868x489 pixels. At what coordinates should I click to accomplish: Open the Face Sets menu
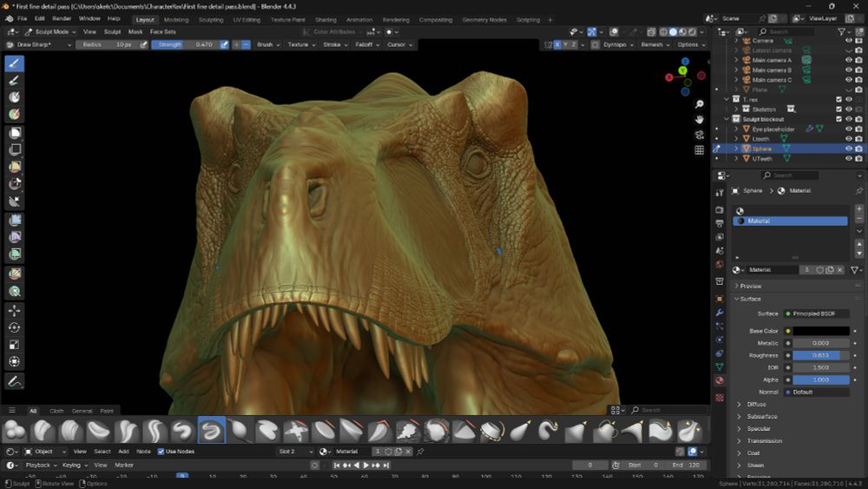(x=163, y=31)
